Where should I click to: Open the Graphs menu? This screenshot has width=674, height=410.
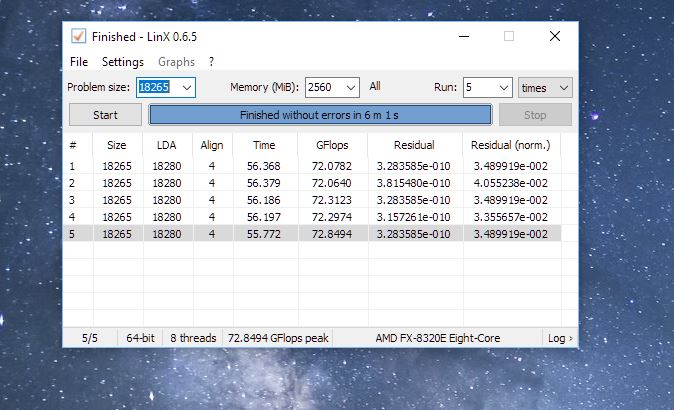pos(176,62)
